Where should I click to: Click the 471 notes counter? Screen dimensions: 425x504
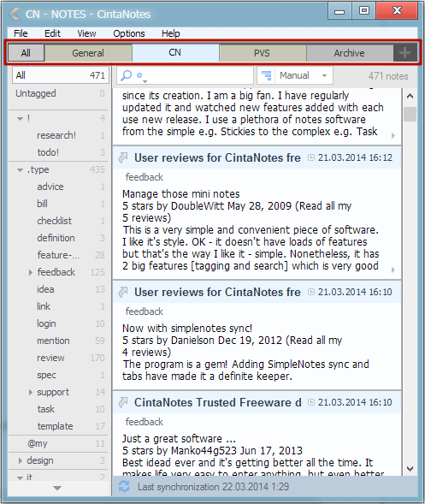pos(388,76)
